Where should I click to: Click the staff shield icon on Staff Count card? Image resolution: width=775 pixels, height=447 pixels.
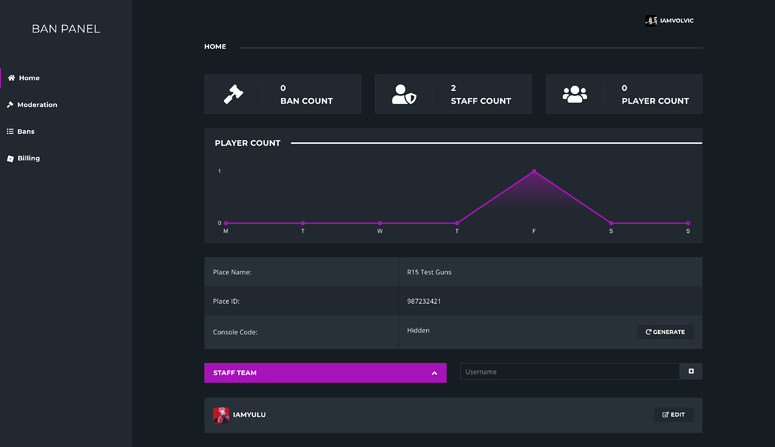click(404, 94)
